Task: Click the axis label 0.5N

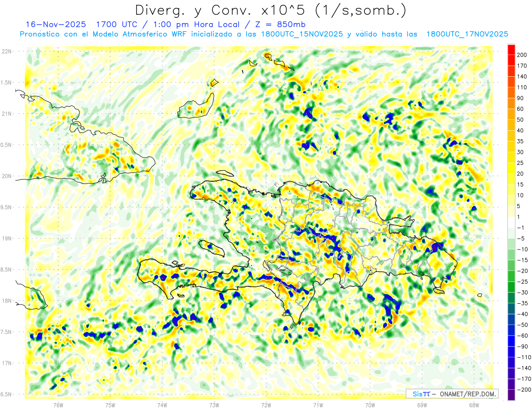Action: click(6, 145)
